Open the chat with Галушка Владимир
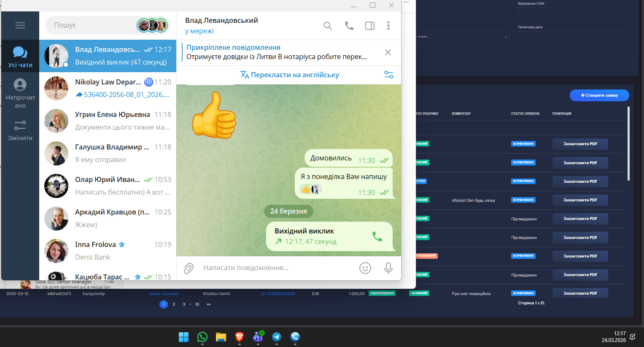Image resolution: width=644 pixels, height=347 pixels. 108,153
